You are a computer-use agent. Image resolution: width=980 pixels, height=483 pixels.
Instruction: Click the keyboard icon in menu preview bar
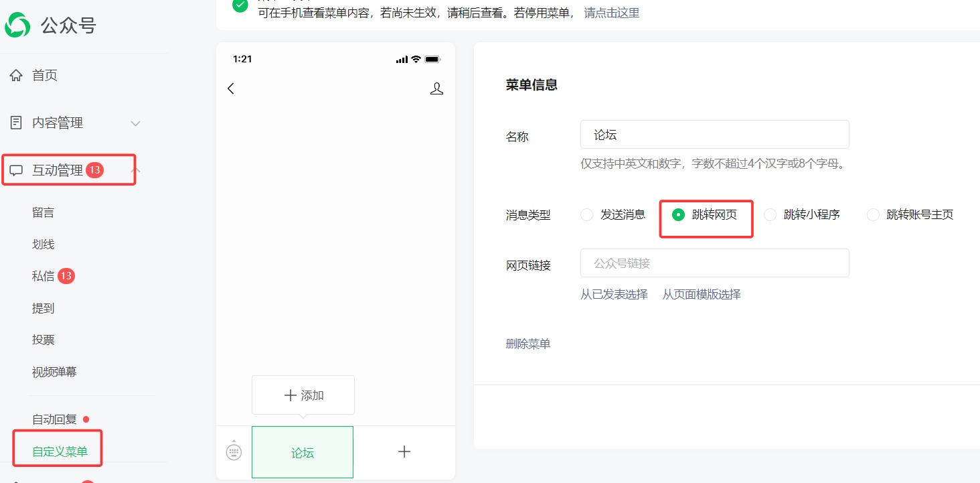pos(233,452)
